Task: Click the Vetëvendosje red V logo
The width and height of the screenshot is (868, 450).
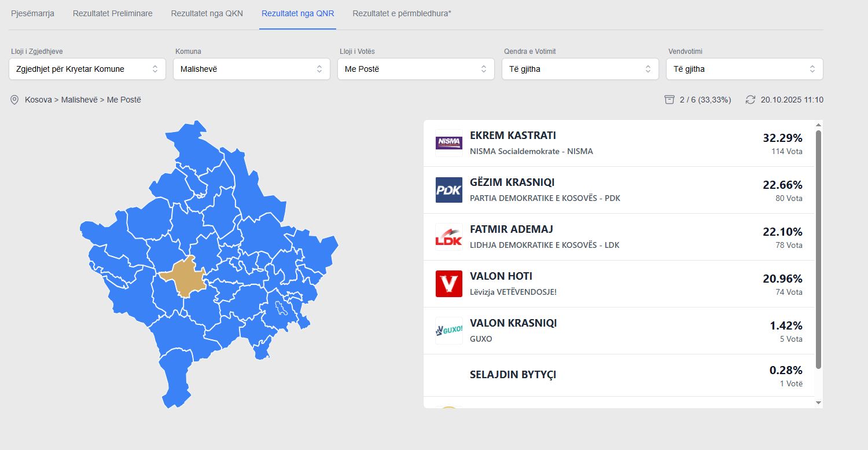Action: [448, 284]
